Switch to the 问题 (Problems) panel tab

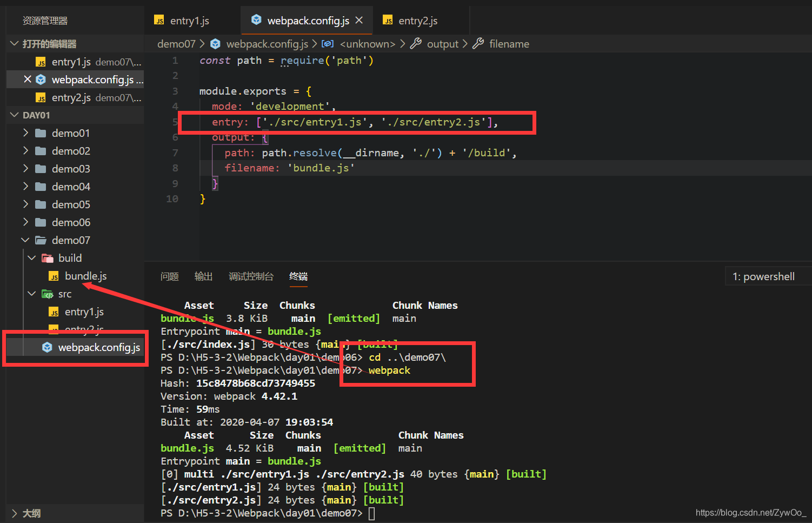click(x=170, y=276)
